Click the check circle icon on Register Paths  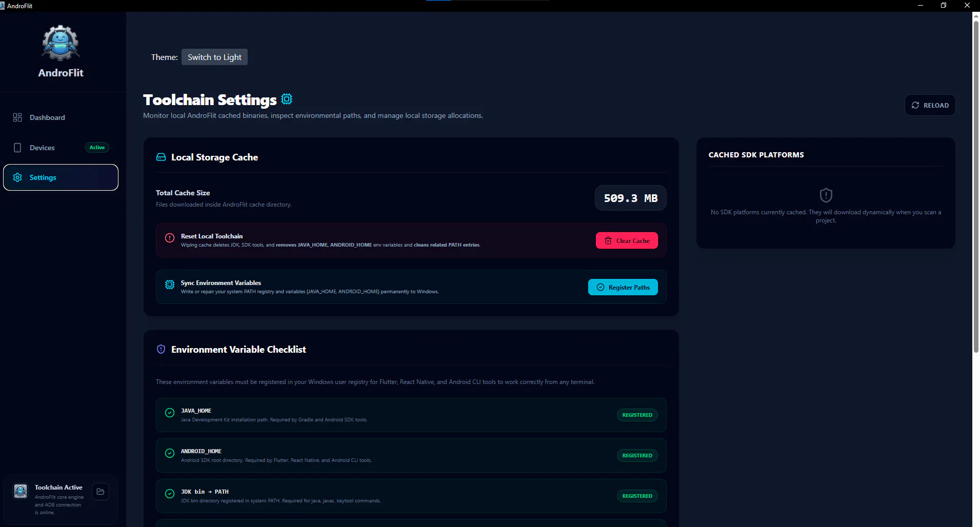(601, 287)
